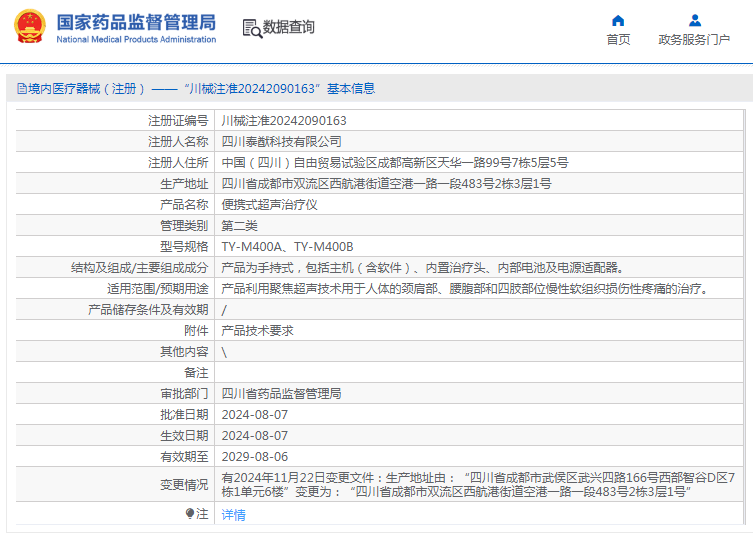Click the 生产地址 row label
The height and width of the screenshot is (538, 753).
pos(184,184)
